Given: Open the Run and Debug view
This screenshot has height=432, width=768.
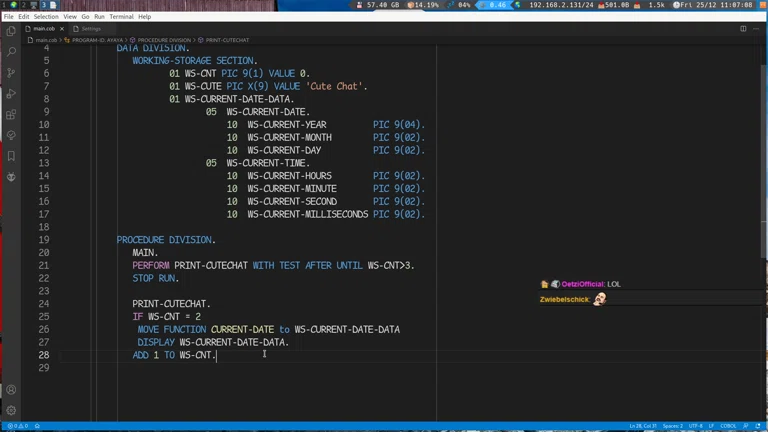Looking at the screenshot, I should point(11,94).
